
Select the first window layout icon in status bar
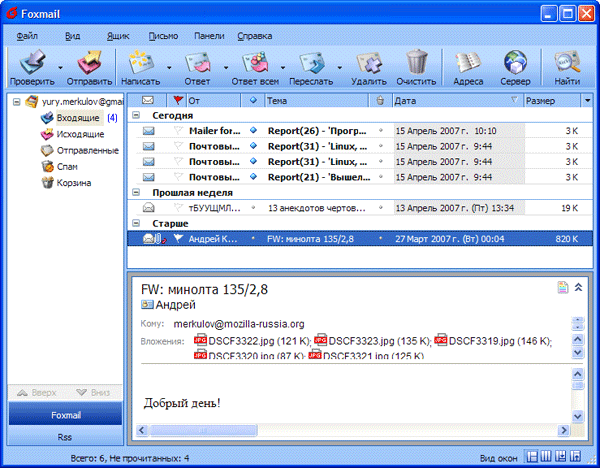(532, 457)
